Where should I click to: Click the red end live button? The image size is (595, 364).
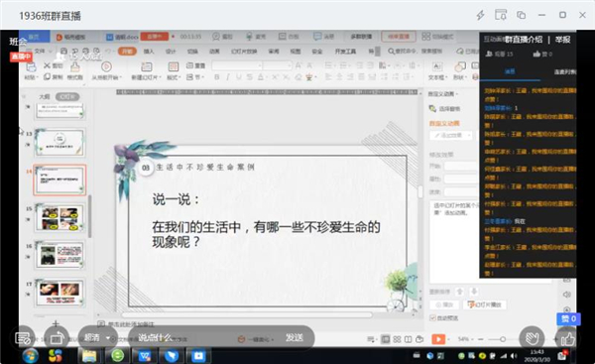point(399,37)
